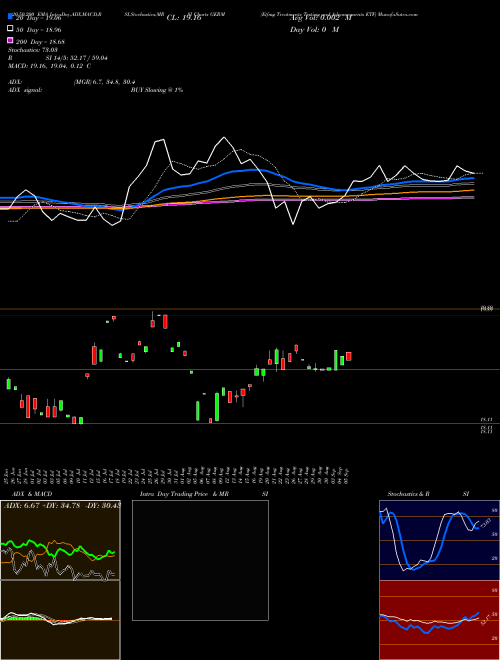The image size is (500, 660).
Task: Click the 'MACD: 19.16, 19.04, 0.12 C' line
Action: [49, 66]
